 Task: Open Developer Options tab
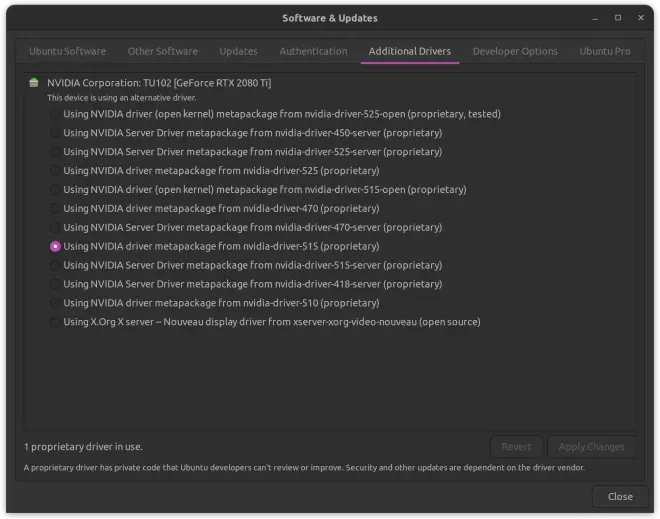point(515,51)
